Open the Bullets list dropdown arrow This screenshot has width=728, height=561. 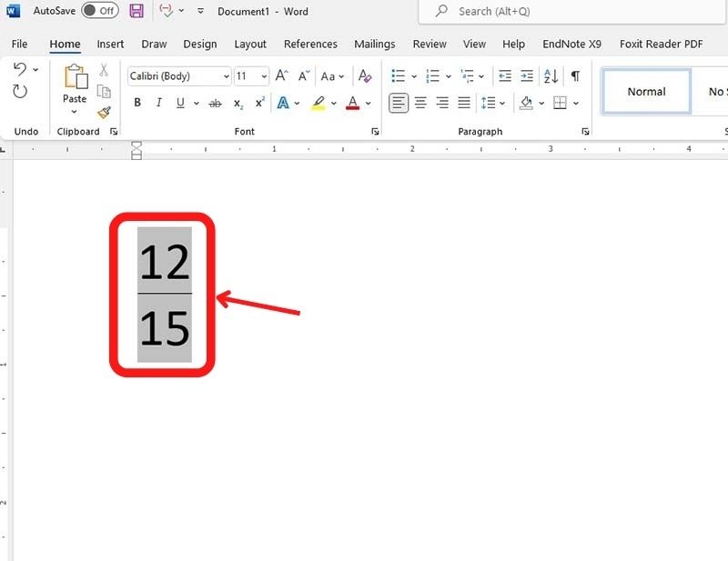[x=412, y=75]
